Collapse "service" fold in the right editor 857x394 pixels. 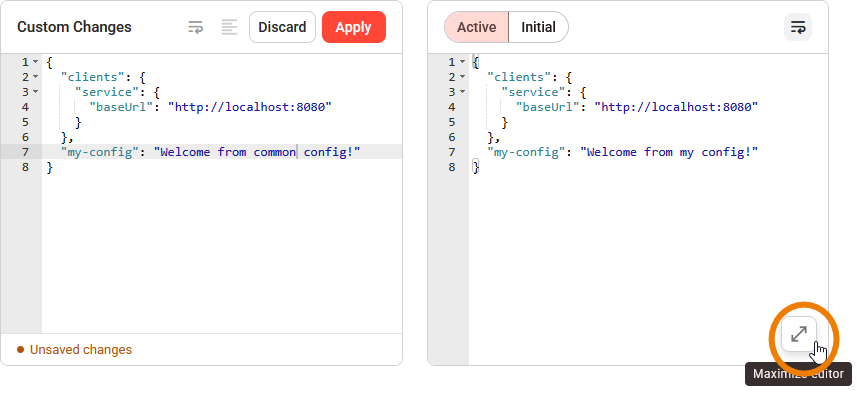[462, 92]
